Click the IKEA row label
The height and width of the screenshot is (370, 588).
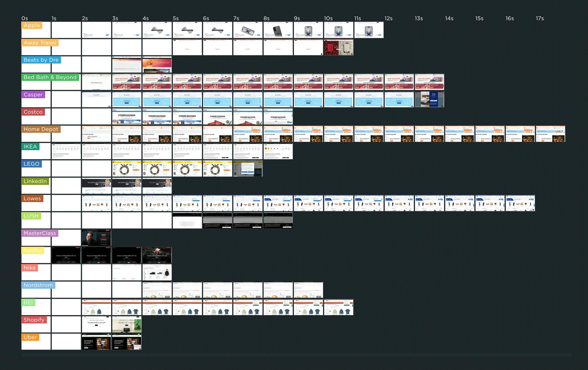click(30, 147)
